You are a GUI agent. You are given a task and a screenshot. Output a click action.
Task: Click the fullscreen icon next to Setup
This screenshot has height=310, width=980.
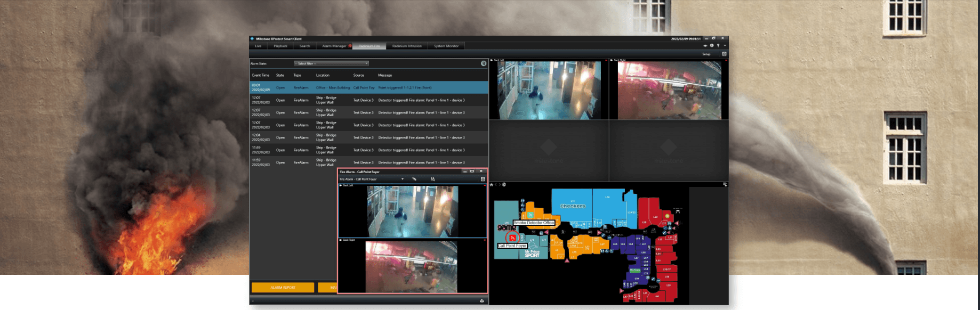coord(724,54)
